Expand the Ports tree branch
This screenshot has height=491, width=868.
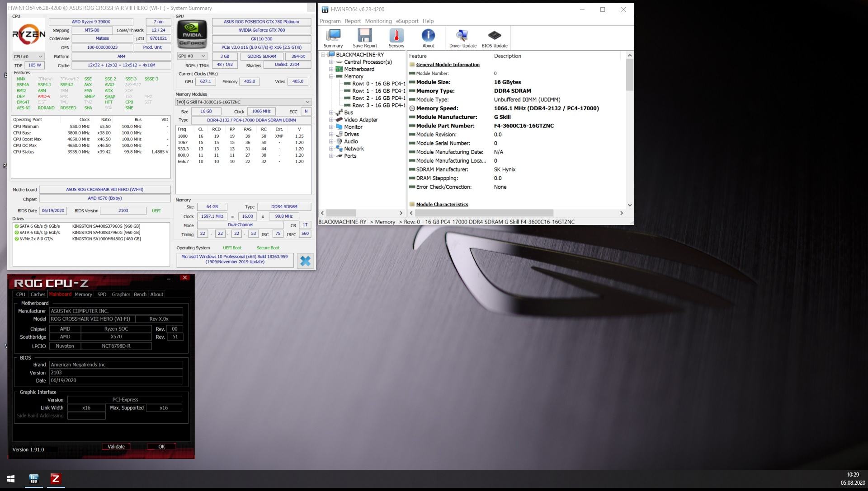[x=331, y=156]
